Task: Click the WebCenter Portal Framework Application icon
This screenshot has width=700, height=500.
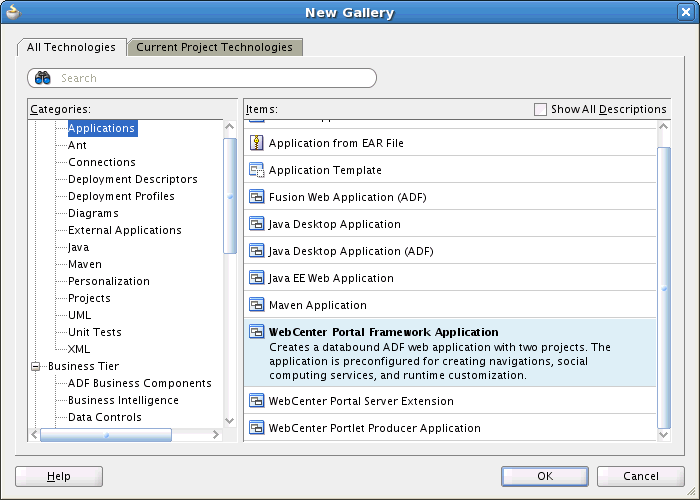Action: 256,332
